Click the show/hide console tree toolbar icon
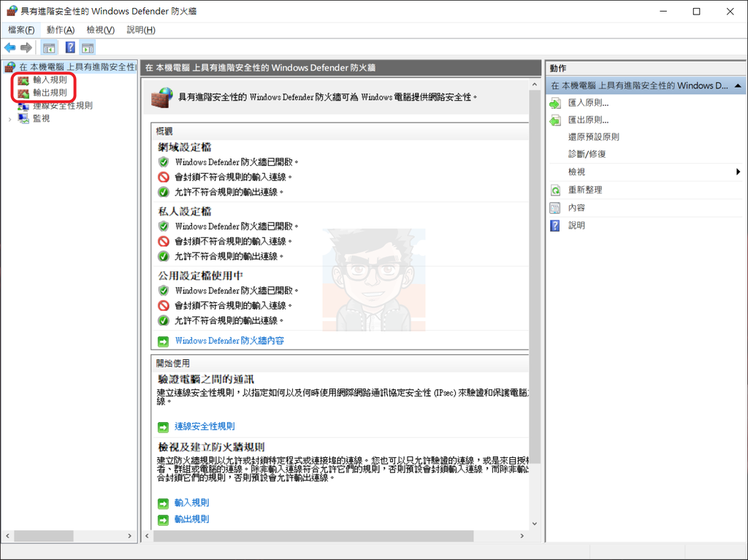 pyautogui.click(x=49, y=47)
